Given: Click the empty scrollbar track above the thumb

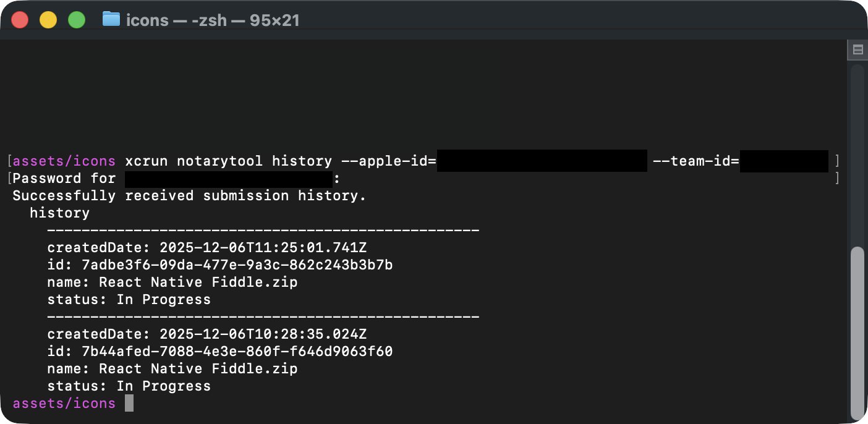Looking at the screenshot, I should 857,155.
